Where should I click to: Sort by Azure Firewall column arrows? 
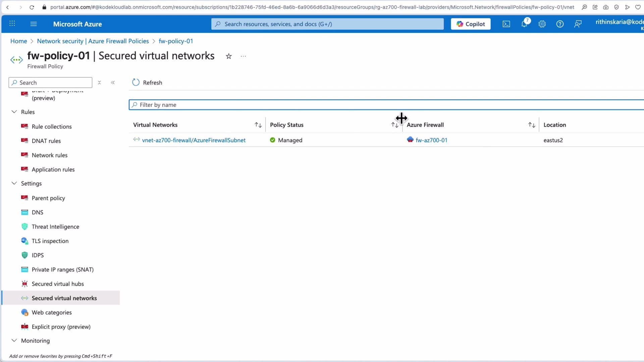pos(532,125)
